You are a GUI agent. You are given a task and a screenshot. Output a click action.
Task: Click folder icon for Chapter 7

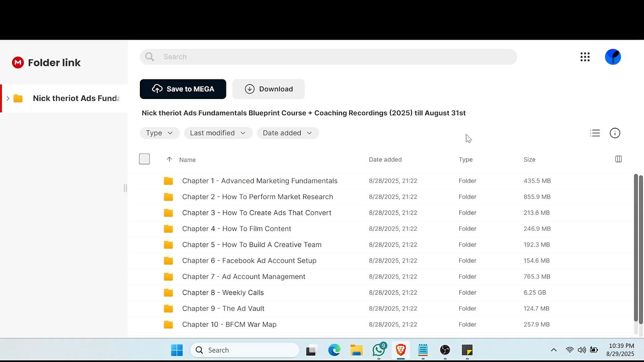pyautogui.click(x=169, y=277)
